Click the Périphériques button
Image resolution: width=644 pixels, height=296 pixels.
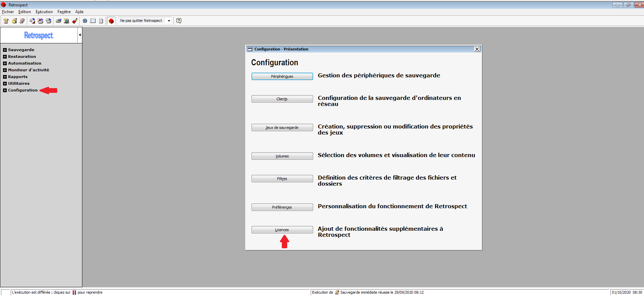[282, 76]
